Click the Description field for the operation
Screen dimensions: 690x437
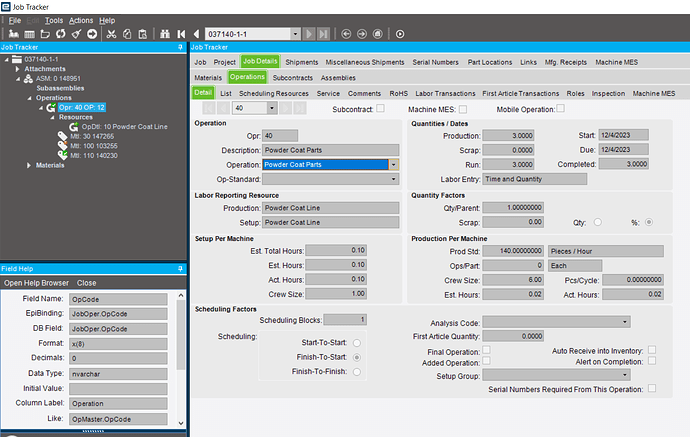coord(330,149)
